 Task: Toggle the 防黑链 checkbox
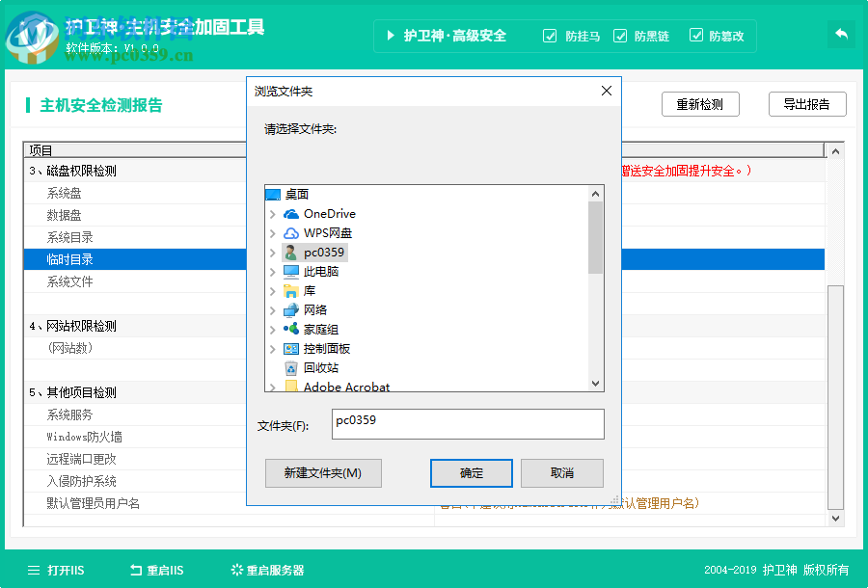coord(622,36)
